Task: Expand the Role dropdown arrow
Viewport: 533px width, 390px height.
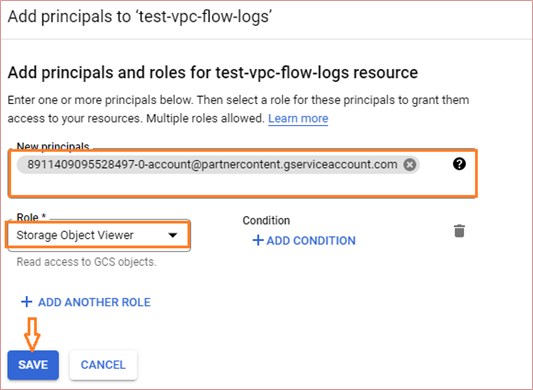Action: tap(173, 235)
